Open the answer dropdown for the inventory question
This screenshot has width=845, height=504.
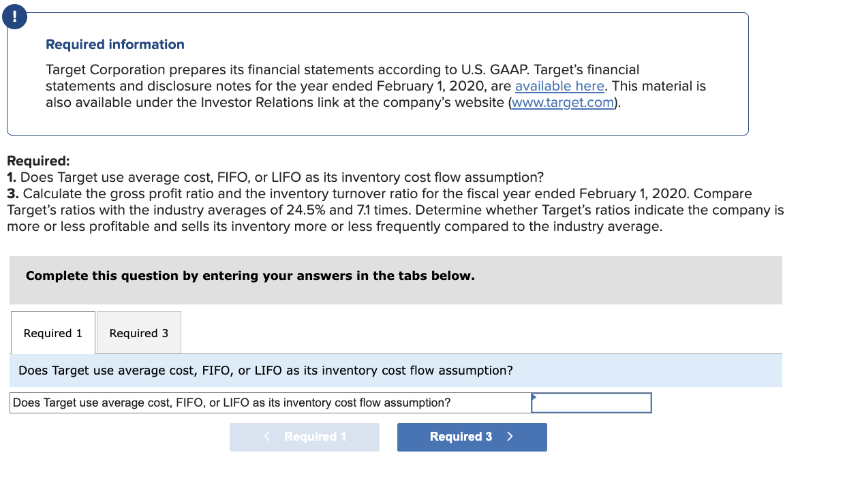[x=590, y=403]
